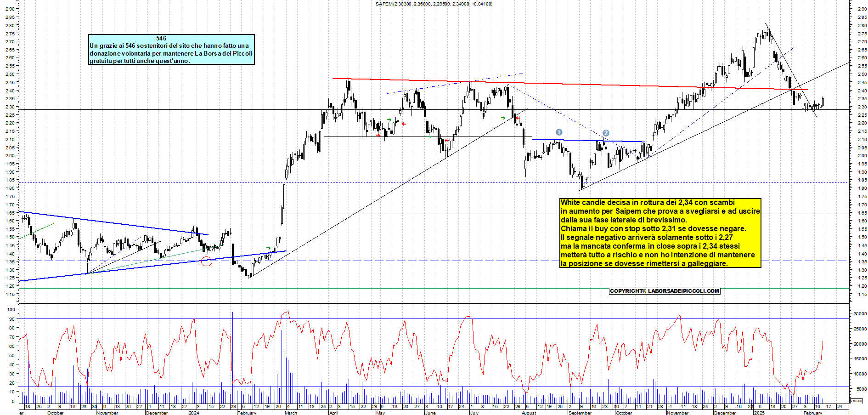Click the 'May' month label on time axis
The width and height of the screenshot is (868, 415).
point(380,413)
